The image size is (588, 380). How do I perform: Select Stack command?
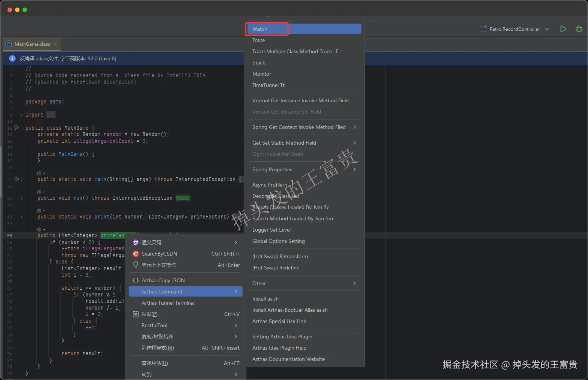pos(304,63)
